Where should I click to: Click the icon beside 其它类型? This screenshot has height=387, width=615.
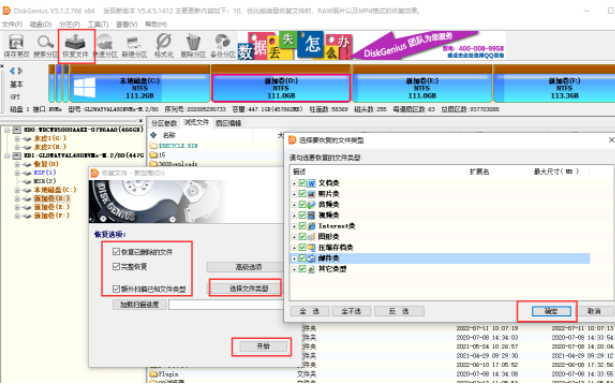(311, 269)
